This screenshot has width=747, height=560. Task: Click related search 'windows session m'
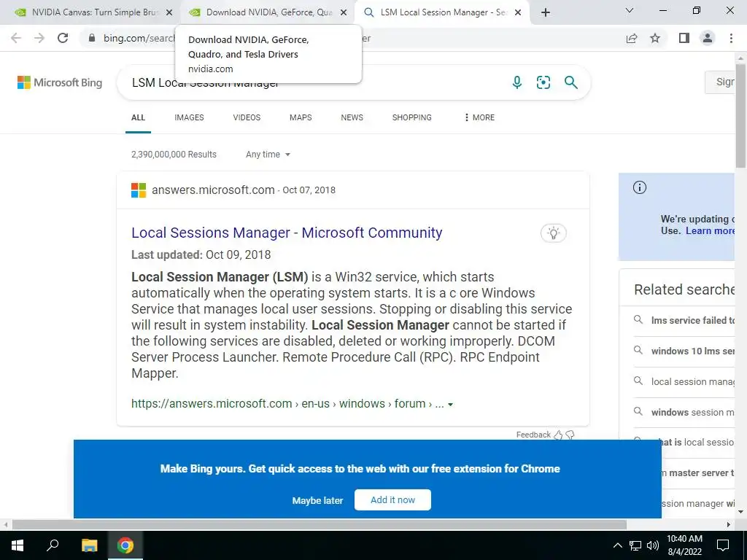[693, 413]
